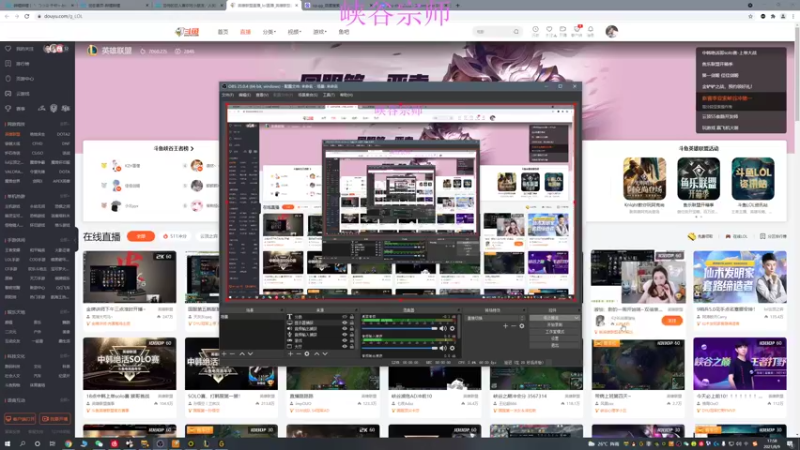Expand 视频 dropdown in Douyu nav
800x450 pixels.
click(x=294, y=32)
